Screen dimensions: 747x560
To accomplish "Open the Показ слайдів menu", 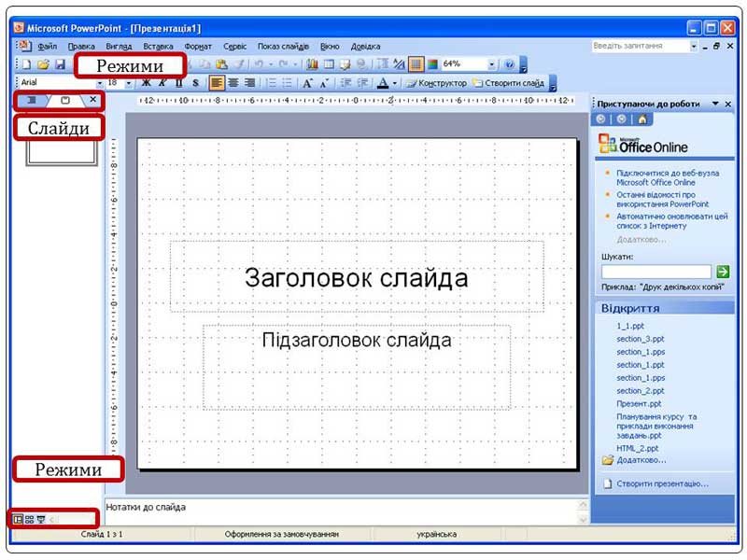I will [284, 46].
